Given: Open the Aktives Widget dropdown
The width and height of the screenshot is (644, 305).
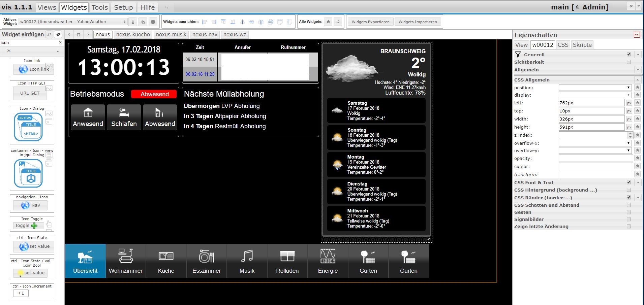Looking at the screenshot, I should coord(73,22).
